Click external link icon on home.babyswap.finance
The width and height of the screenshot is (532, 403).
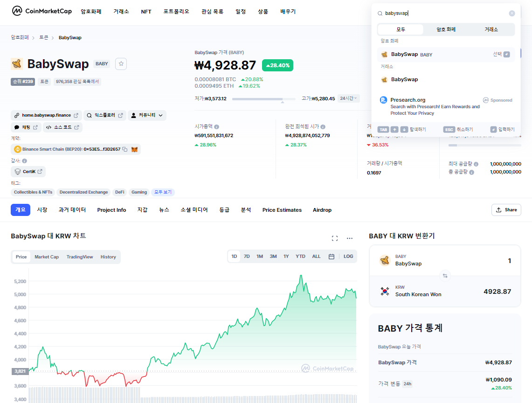(x=76, y=115)
